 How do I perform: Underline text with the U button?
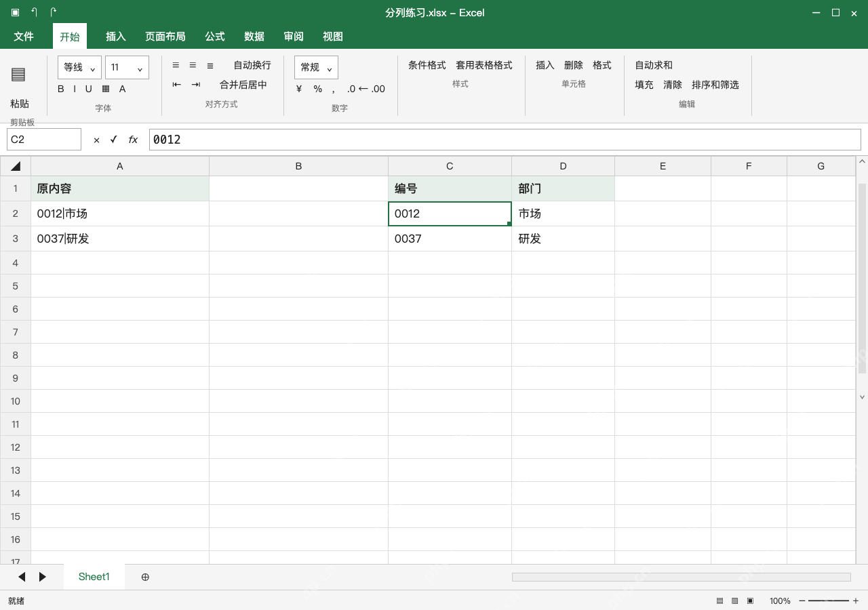point(89,89)
